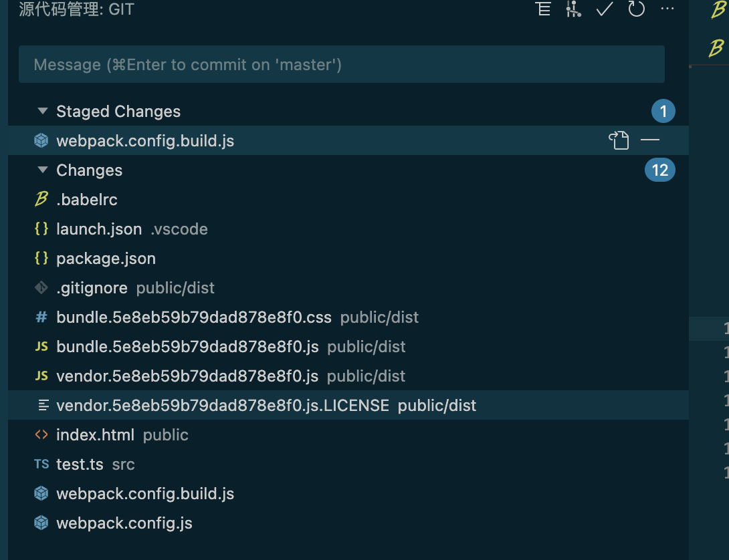The image size is (729, 560).
Task: Open the more actions ellipsis menu
Action: click(x=667, y=9)
